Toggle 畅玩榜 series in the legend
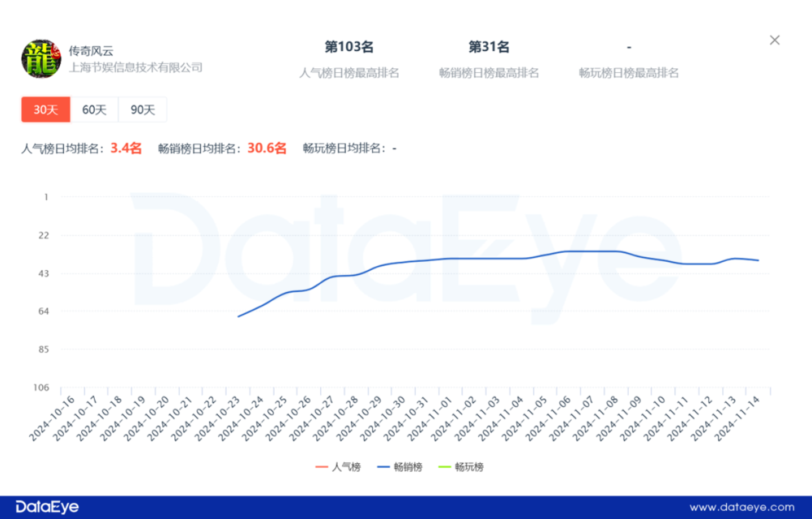Screen dimensions: 812x519 pyautogui.click(x=461, y=467)
